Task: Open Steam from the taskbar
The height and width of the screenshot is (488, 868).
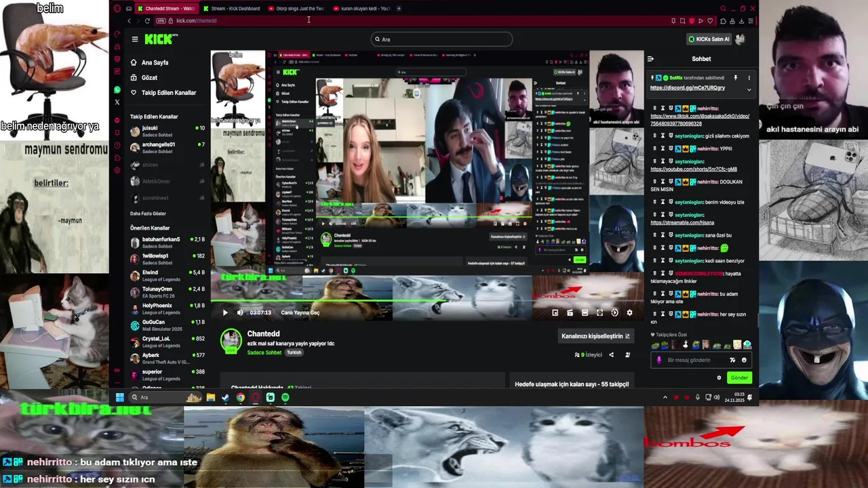Action: pyautogui.click(x=225, y=397)
